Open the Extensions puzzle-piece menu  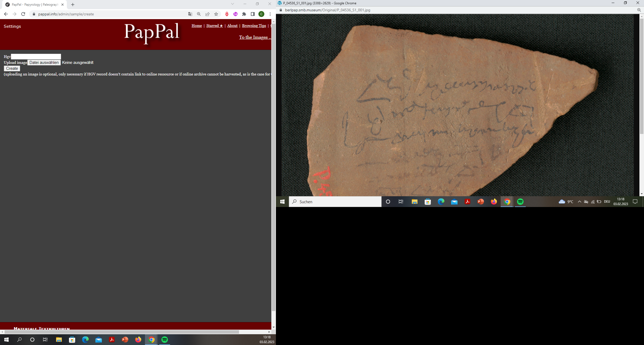click(x=244, y=14)
